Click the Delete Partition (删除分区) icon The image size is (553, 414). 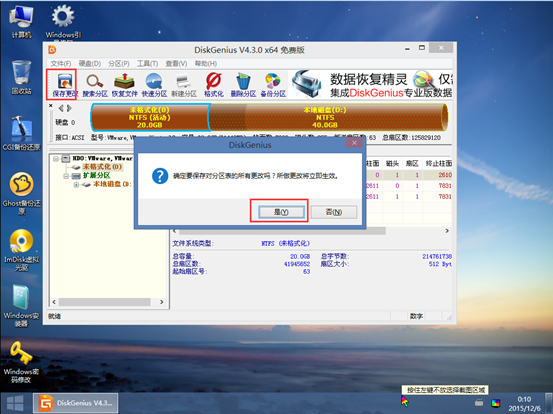click(x=243, y=85)
